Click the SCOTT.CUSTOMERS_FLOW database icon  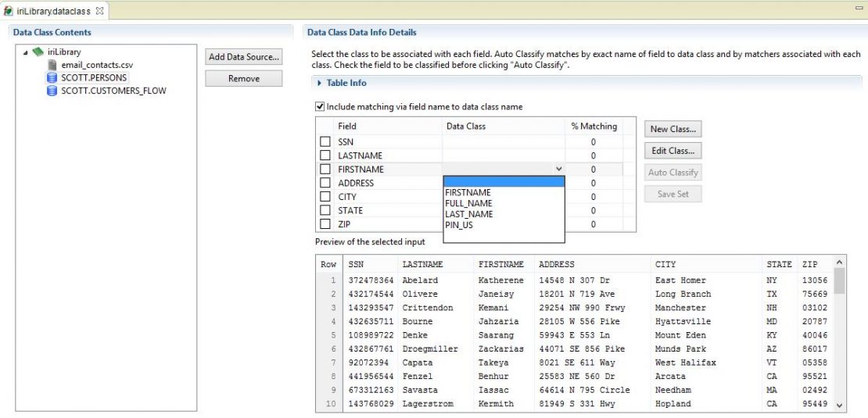(x=52, y=91)
